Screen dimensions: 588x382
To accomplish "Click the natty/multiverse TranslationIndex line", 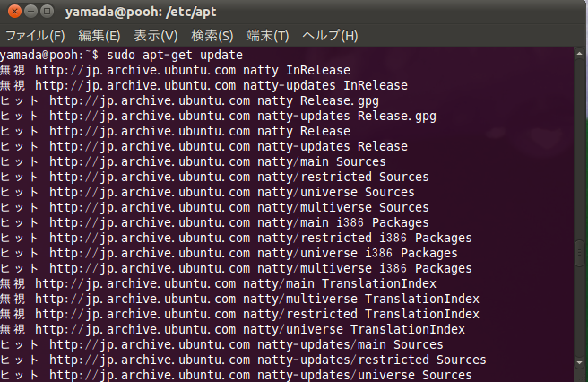I will 240,300.
